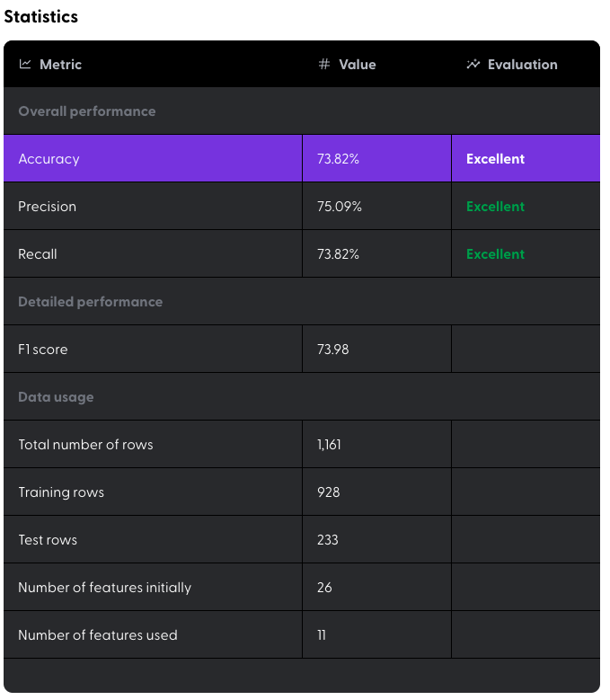The image size is (610, 700).
Task: Click the Evaluation column header
Action: (522, 65)
